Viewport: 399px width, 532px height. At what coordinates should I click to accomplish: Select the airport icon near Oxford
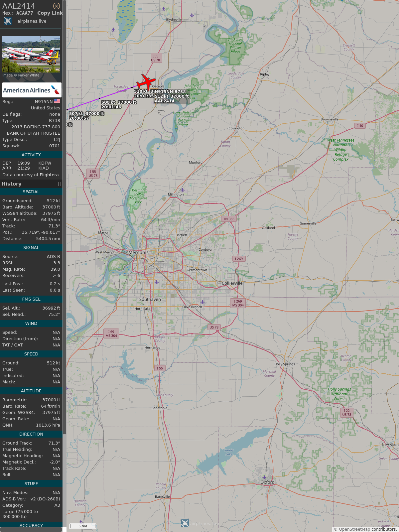pyautogui.click(x=264, y=477)
